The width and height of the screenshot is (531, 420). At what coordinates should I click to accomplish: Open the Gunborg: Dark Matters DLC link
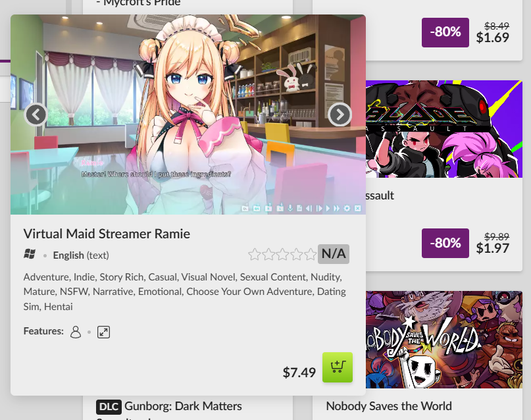pos(183,406)
